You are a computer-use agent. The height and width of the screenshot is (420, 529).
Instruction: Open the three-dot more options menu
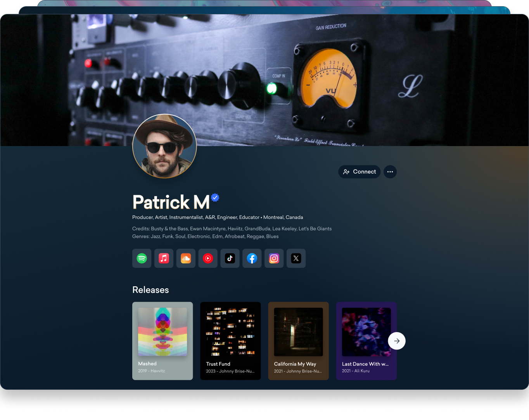click(390, 172)
